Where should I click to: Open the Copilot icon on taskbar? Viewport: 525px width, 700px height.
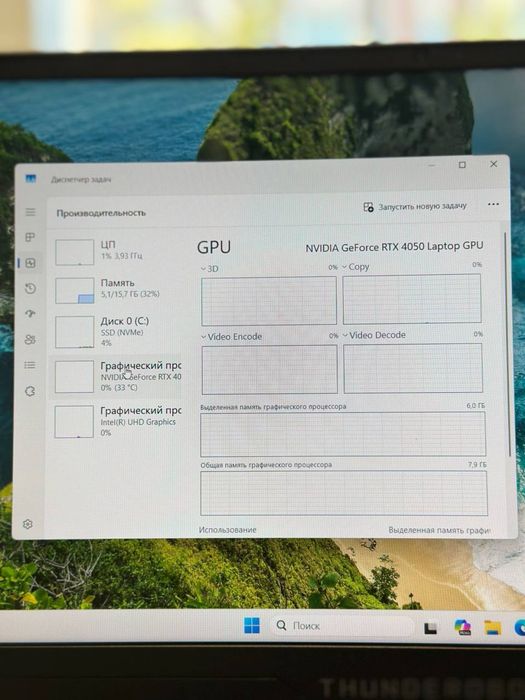tap(463, 627)
